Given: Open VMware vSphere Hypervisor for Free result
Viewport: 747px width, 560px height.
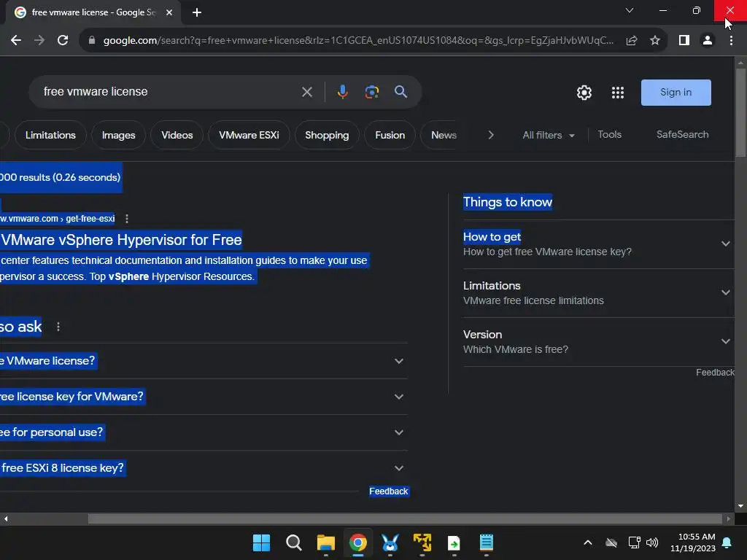Looking at the screenshot, I should pyautogui.click(x=121, y=239).
